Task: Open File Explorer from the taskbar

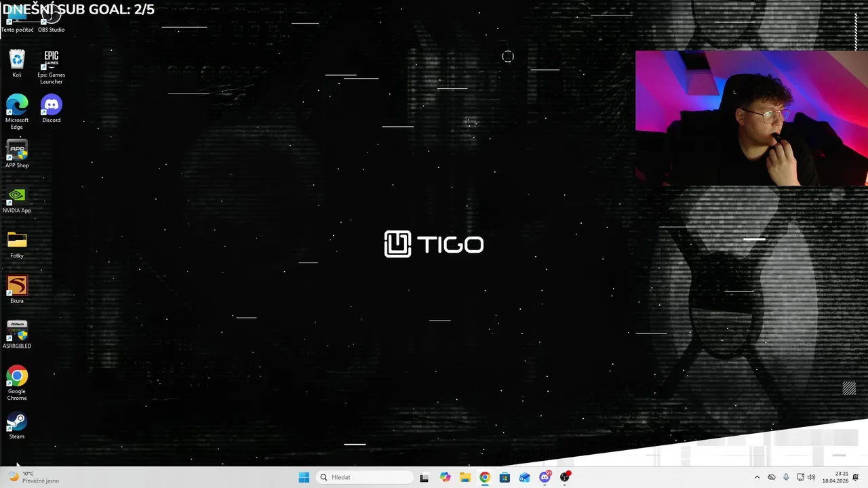Action: pos(465,477)
